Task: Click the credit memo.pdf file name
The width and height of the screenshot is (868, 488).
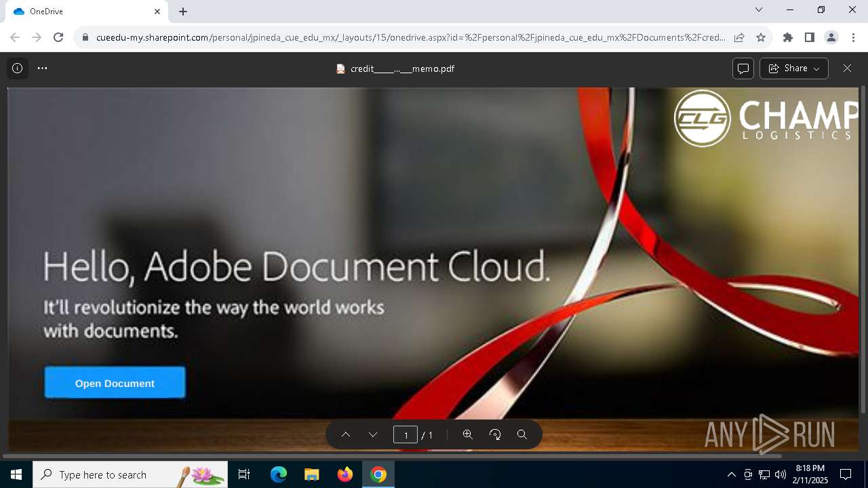Action: (402, 68)
